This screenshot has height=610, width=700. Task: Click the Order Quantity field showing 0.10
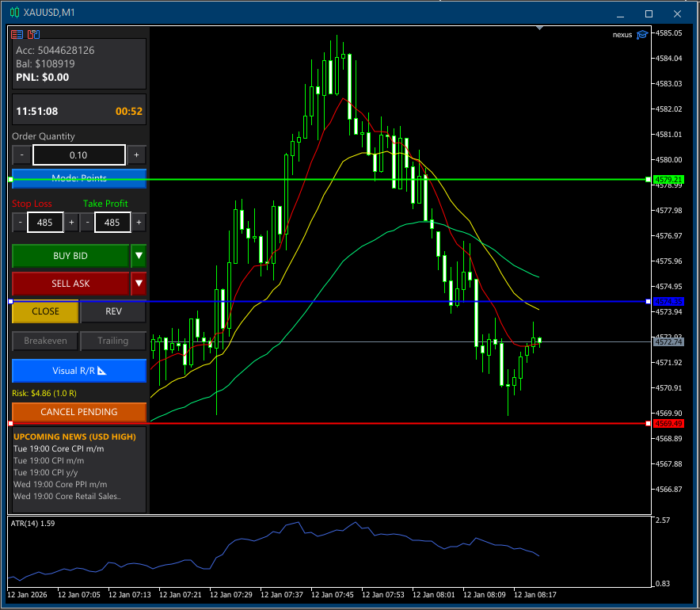(78, 154)
